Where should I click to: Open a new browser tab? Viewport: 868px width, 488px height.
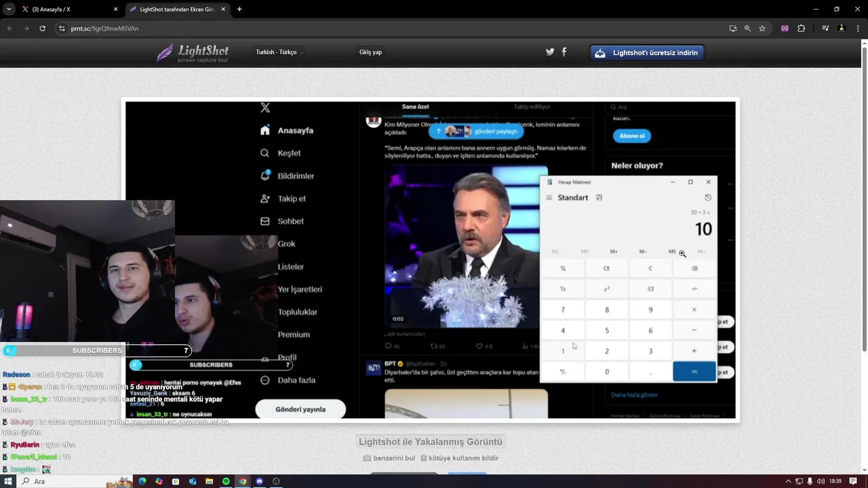(239, 9)
